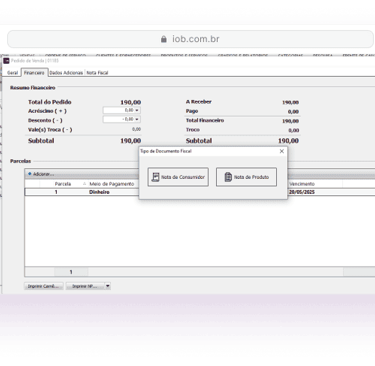Add a new parcela with Adicionar
This screenshot has width=375, height=366.
41,174
